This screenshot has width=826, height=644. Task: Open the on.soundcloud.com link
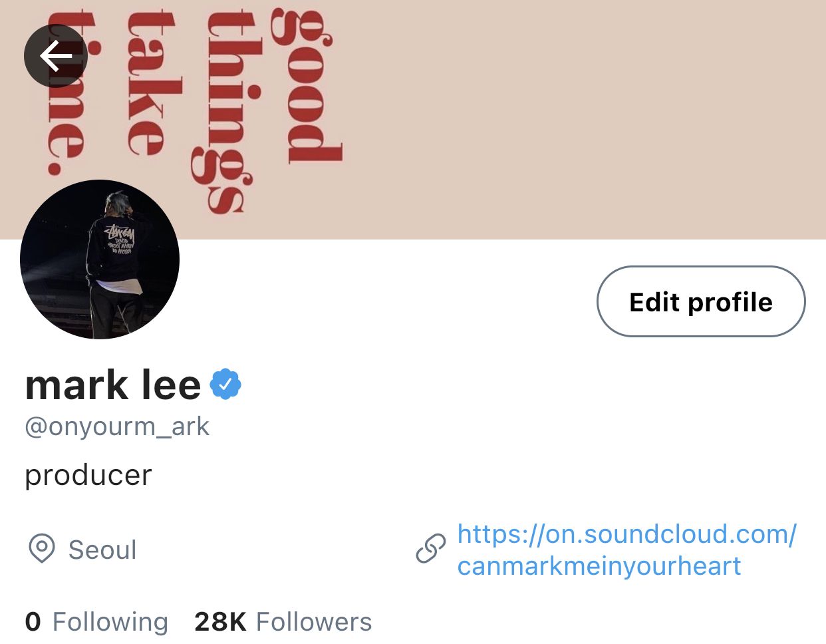(626, 534)
